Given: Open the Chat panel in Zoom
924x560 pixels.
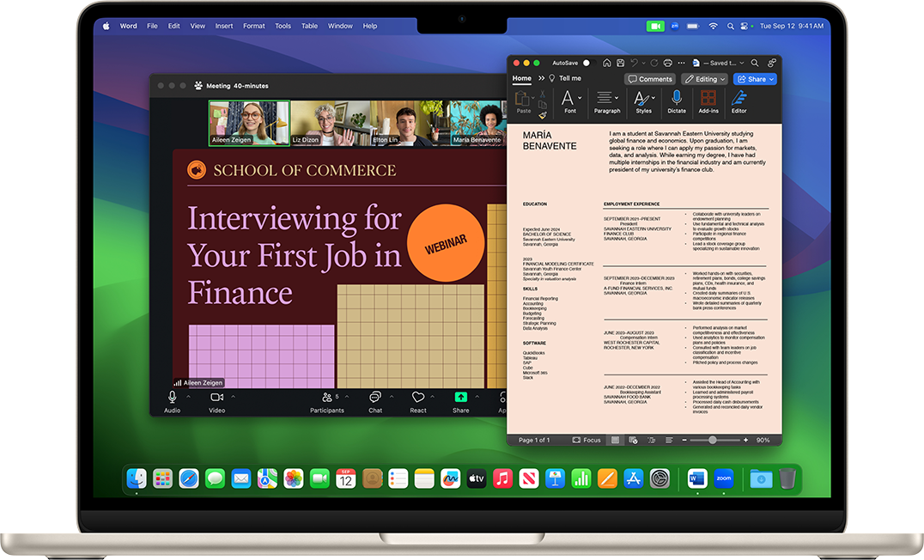Looking at the screenshot, I should coord(375,402).
